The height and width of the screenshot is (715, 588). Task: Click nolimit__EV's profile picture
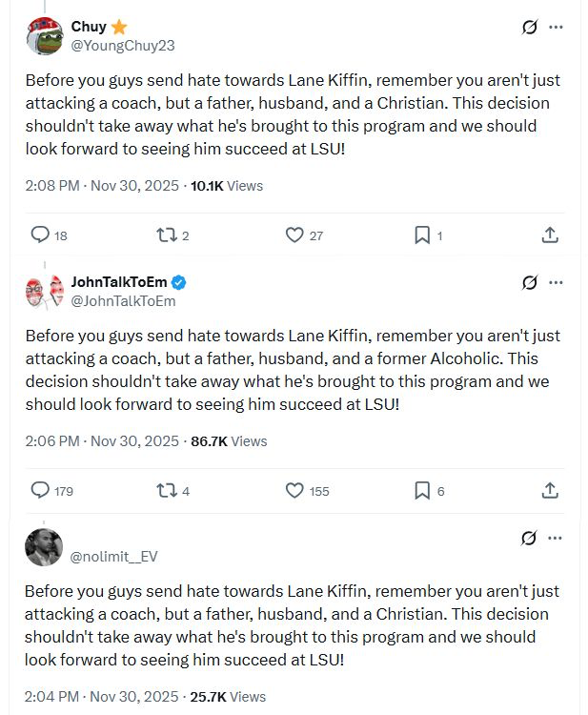pos(44,546)
